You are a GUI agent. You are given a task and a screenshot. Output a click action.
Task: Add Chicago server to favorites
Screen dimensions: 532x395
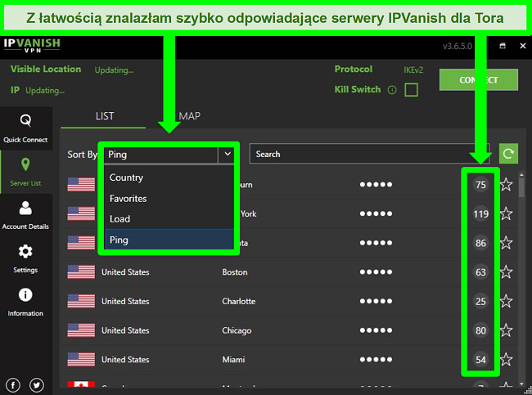click(506, 330)
